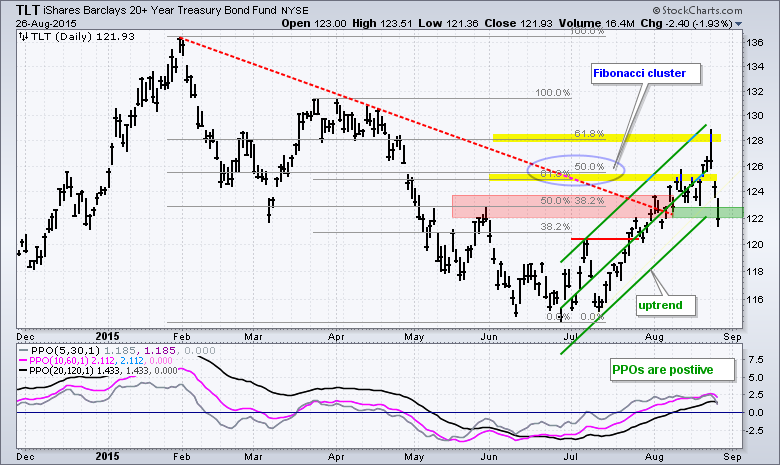Click the 116 price axis label
This screenshot has height=465, width=780.
point(755,299)
